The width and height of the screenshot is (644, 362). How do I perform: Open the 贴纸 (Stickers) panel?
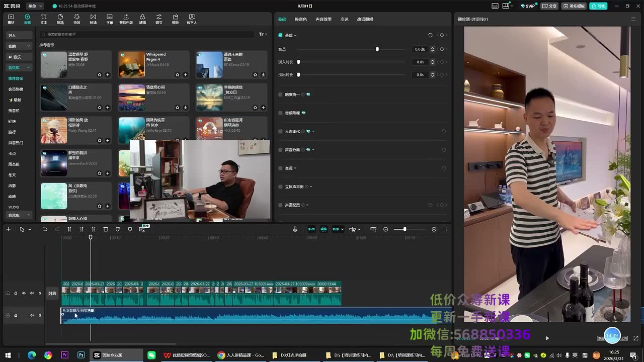point(60,19)
